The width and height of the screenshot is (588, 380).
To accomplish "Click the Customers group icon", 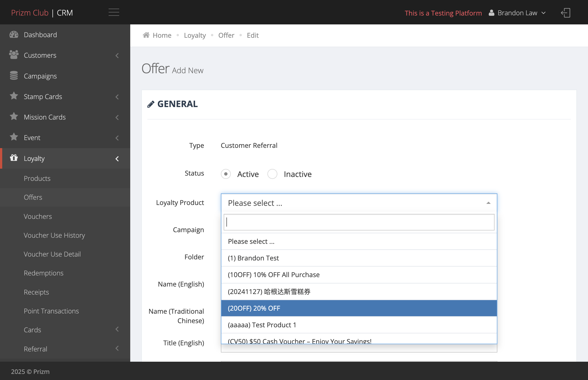I will pyautogui.click(x=14, y=55).
